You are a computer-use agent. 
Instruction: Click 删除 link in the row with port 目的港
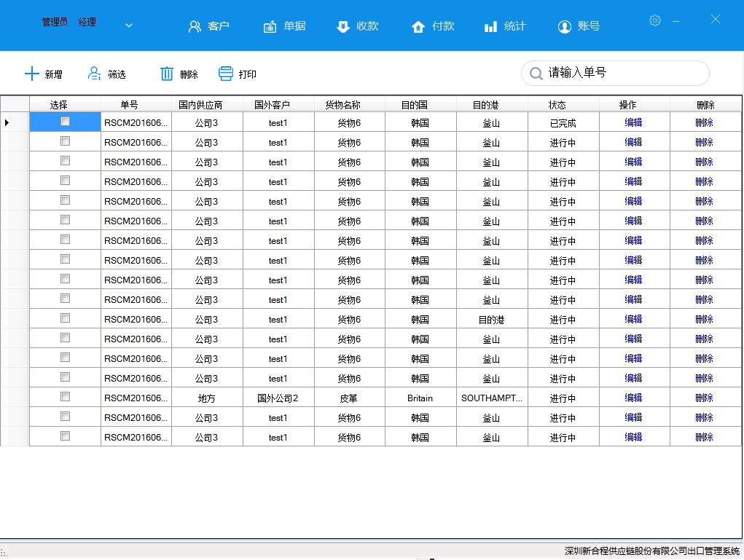(704, 319)
